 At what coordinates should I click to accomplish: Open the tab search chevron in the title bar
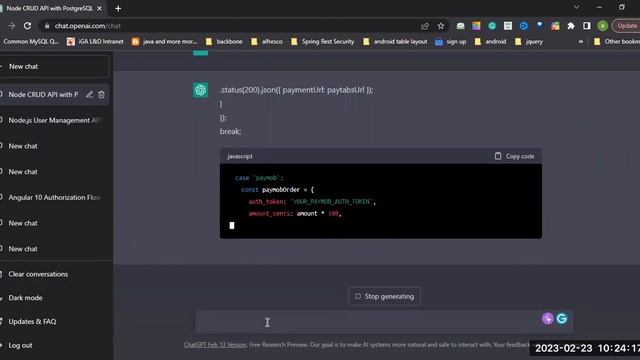(576, 7)
